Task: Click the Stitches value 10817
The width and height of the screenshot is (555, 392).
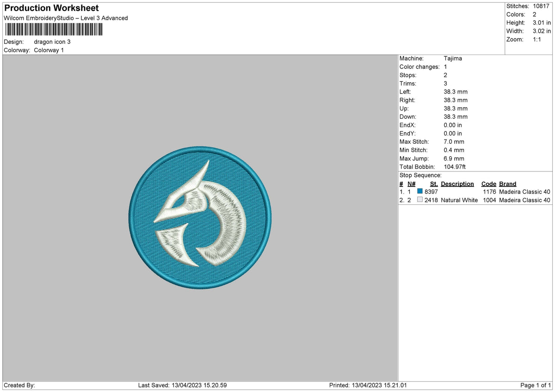Action: pyautogui.click(x=542, y=6)
